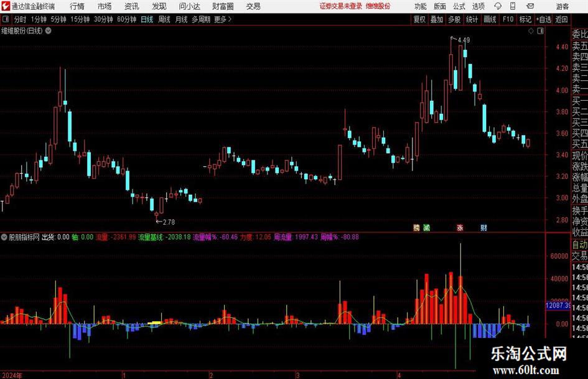Click the 12087.39 blue value tag

558,306
